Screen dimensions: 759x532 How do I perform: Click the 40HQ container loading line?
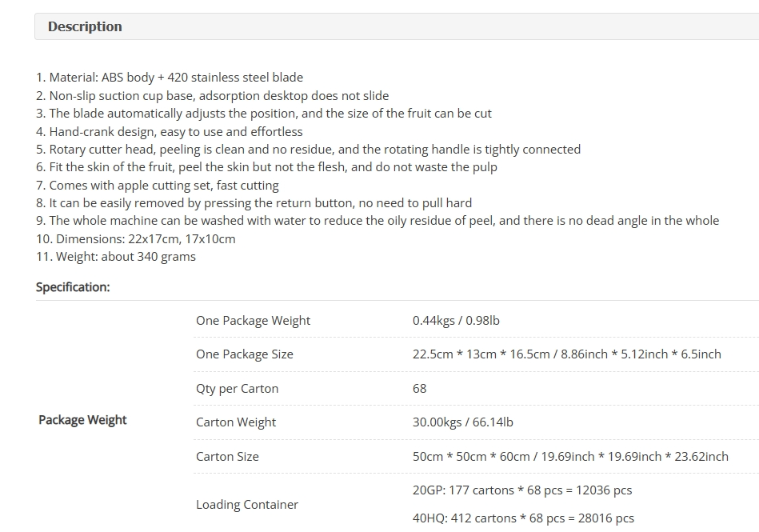tap(523, 518)
